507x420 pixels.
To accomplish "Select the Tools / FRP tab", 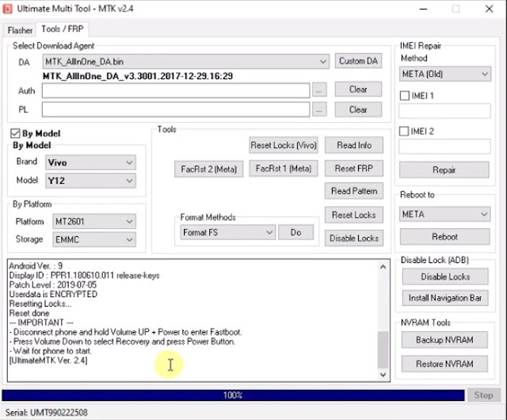I will point(63,29).
